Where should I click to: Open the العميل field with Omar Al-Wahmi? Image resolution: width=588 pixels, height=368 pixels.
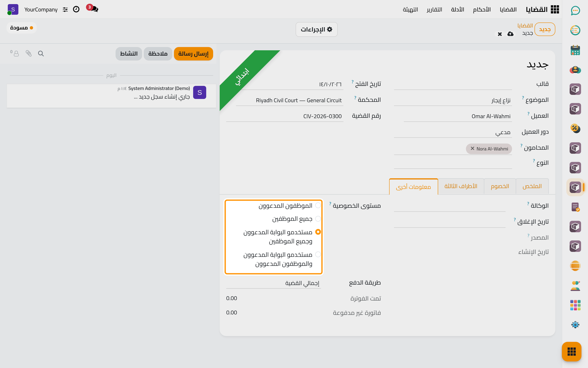458,116
